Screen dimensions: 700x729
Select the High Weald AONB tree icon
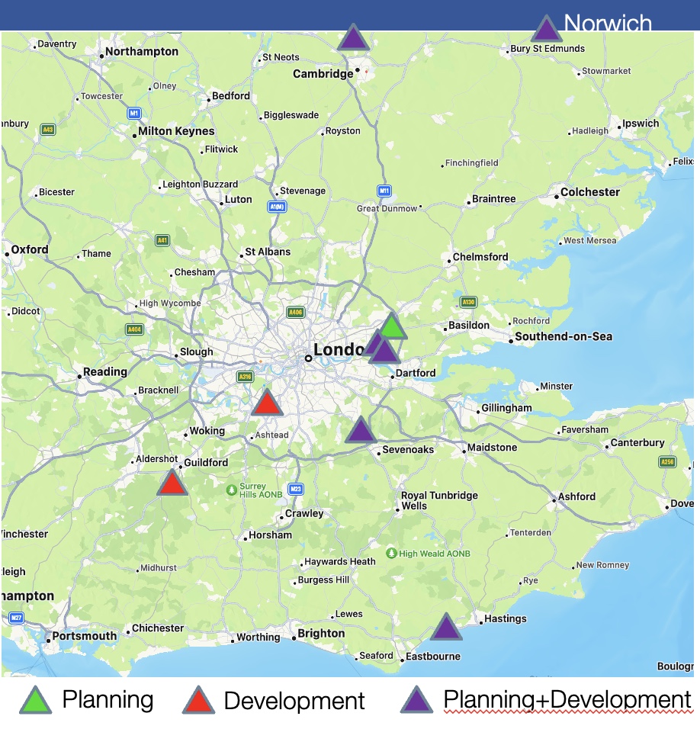click(391, 553)
